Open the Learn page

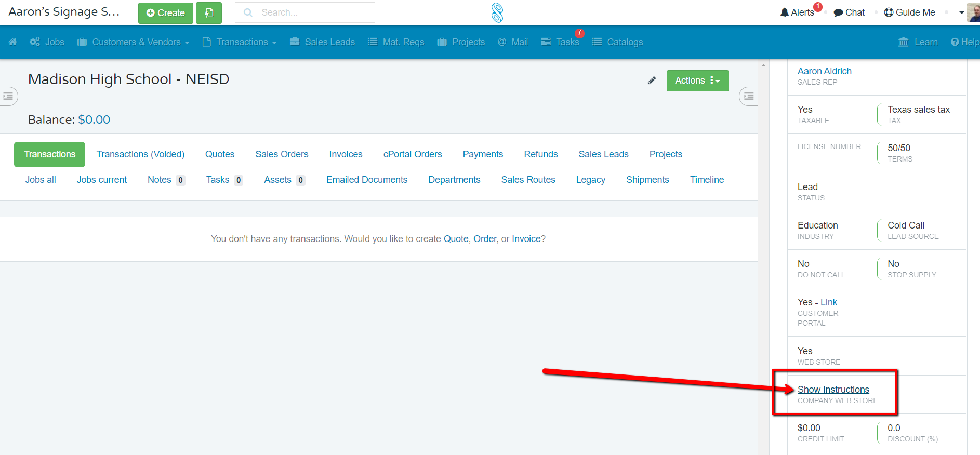918,42
